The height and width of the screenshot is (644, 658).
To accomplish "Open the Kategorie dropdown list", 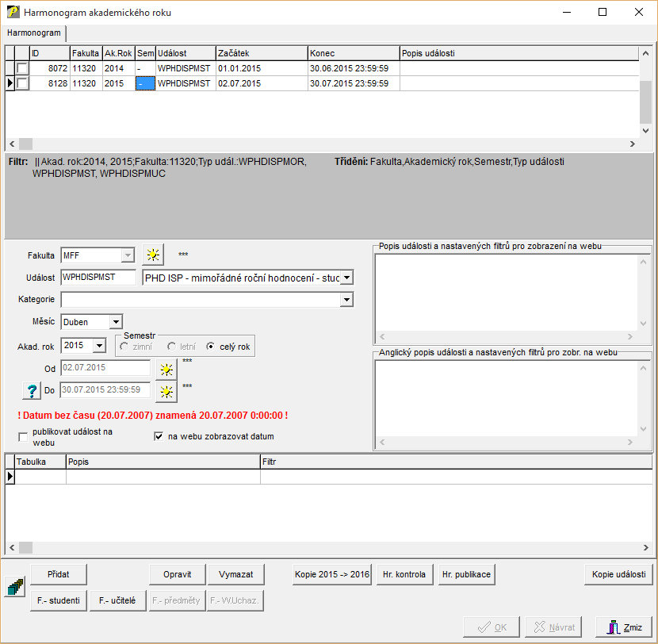I will (346, 300).
